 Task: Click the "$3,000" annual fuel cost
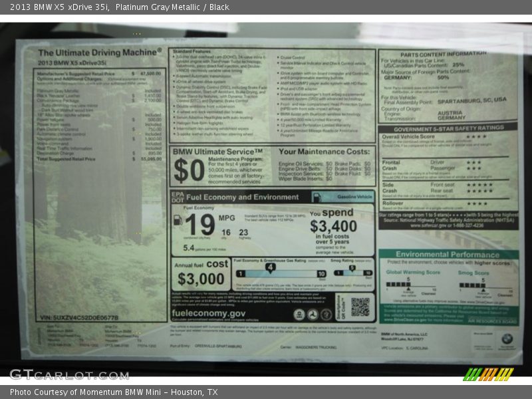point(201,279)
